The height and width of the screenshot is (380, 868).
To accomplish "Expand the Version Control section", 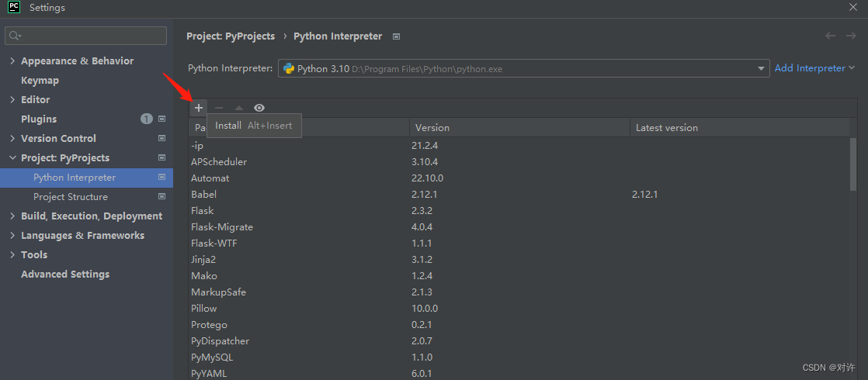I will 12,138.
